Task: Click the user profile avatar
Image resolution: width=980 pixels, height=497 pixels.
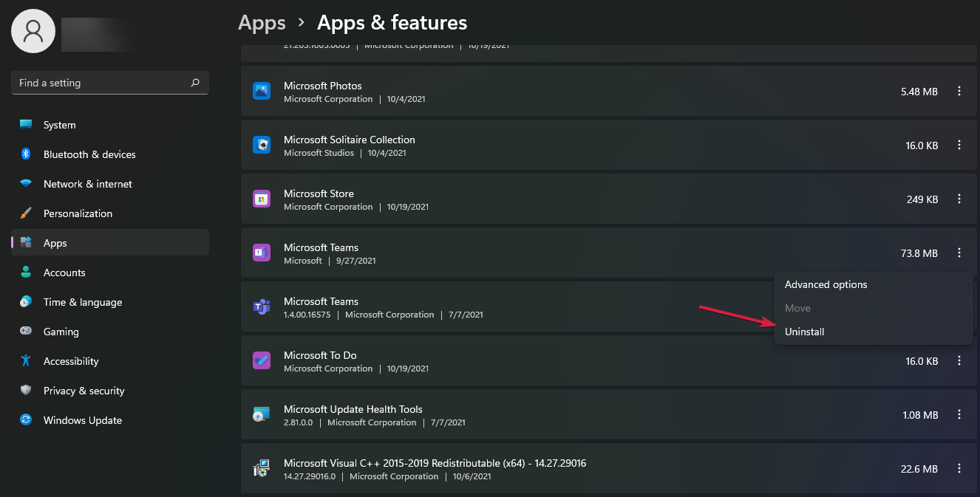Action: click(33, 31)
